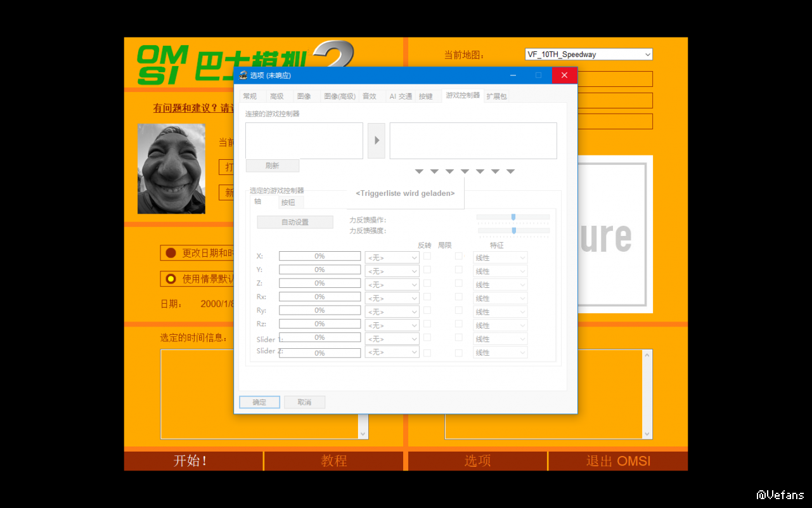
Task: Tick the 反转 checkbox for the Y axis
Action: tap(427, 270)
